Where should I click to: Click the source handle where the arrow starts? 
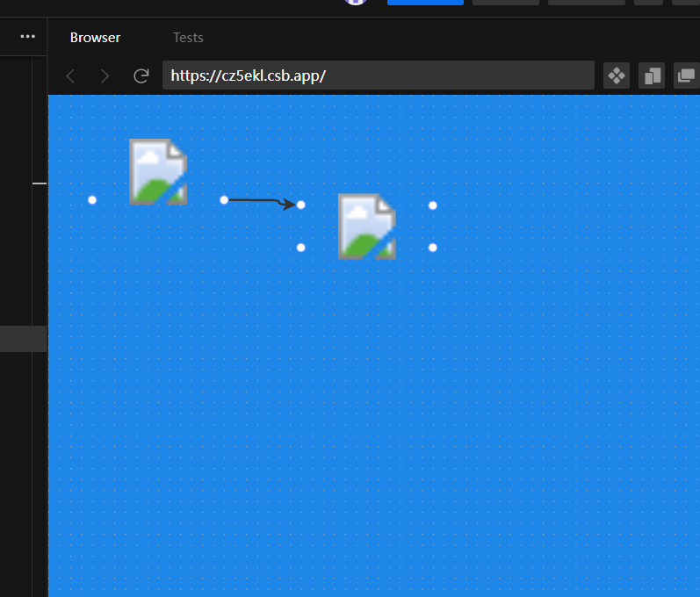point(224,200)
